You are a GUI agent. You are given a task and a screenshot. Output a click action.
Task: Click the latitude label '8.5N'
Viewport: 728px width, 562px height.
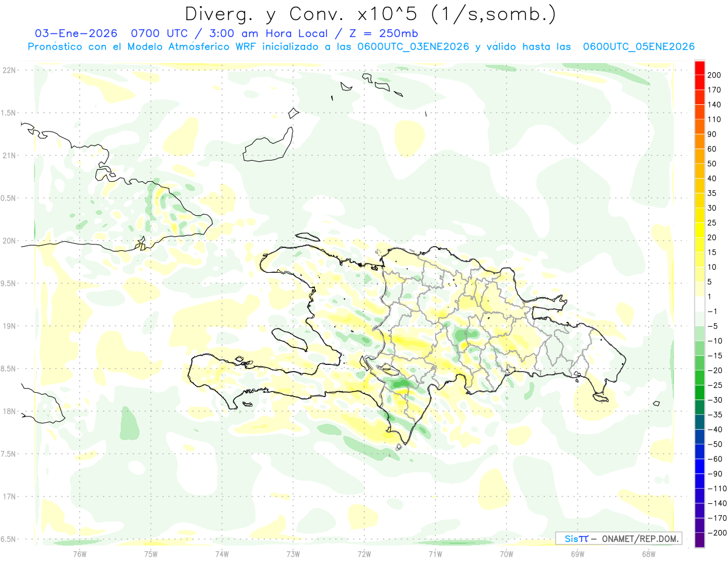point(9,369)
